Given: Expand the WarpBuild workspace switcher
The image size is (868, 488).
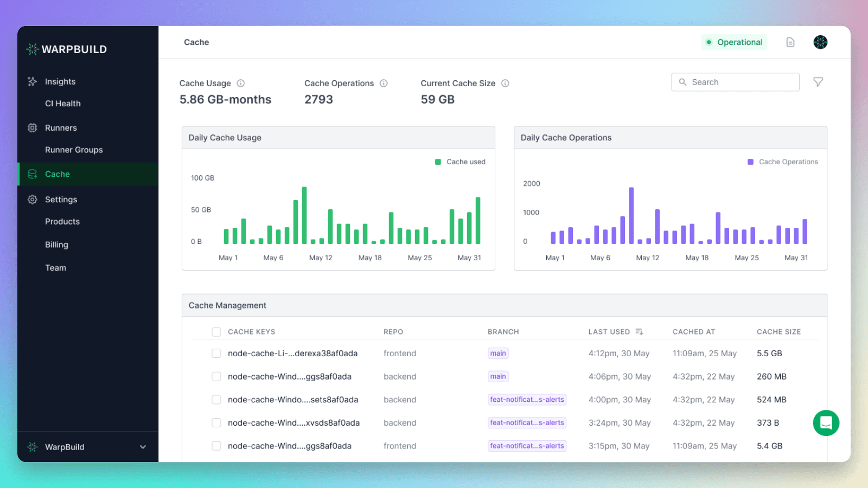Looking at the screenshot, I should pos(142,447).
